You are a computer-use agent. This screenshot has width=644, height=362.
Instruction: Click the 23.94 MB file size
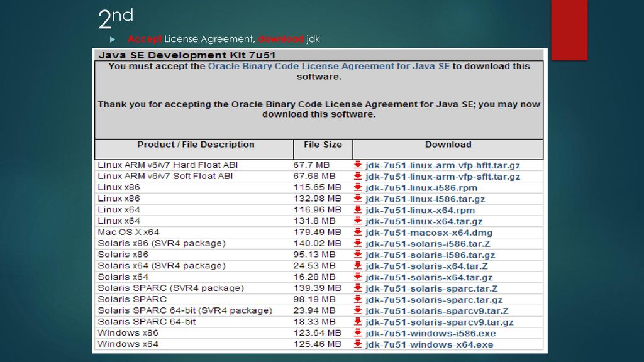click(314, 310)
